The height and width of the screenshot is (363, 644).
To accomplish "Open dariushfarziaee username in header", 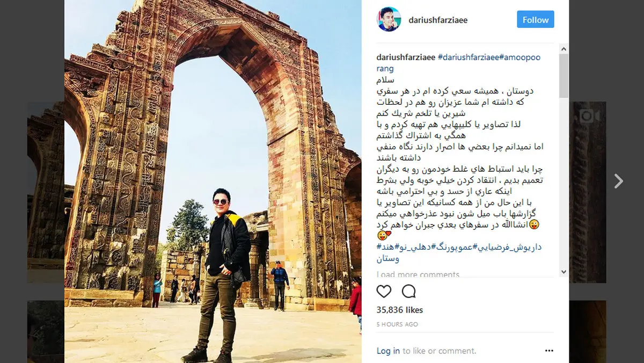I will pos(437,20).
